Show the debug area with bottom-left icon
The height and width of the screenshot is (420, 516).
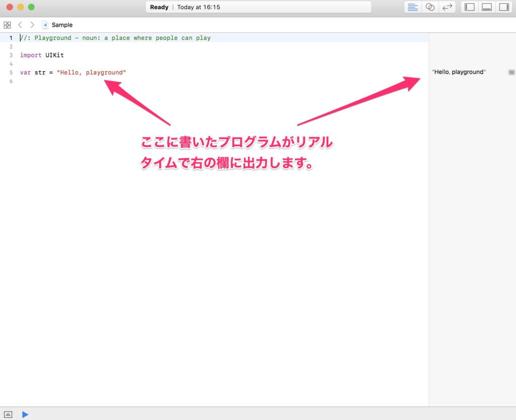coord(8,414)
